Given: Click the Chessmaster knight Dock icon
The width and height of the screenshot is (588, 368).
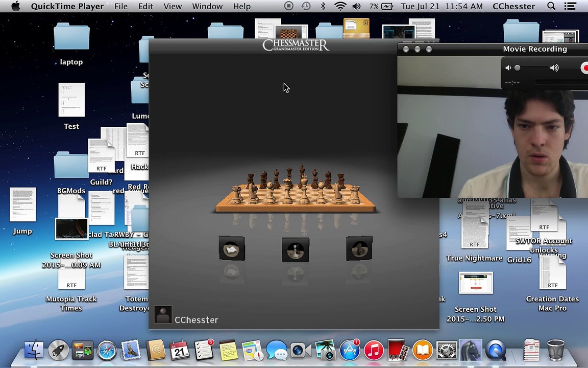Looking at the screenshot, I should (471, 350).
